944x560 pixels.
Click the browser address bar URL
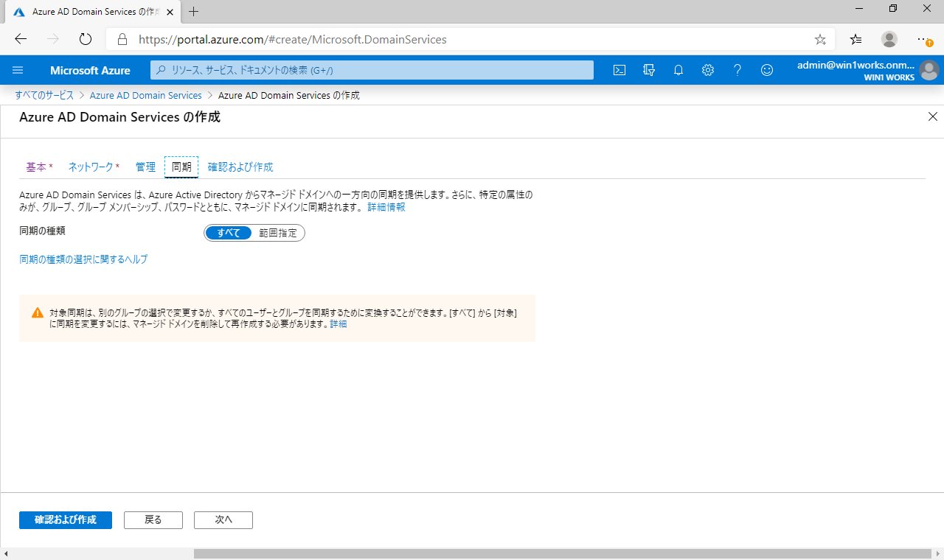[x=293, y=39]
